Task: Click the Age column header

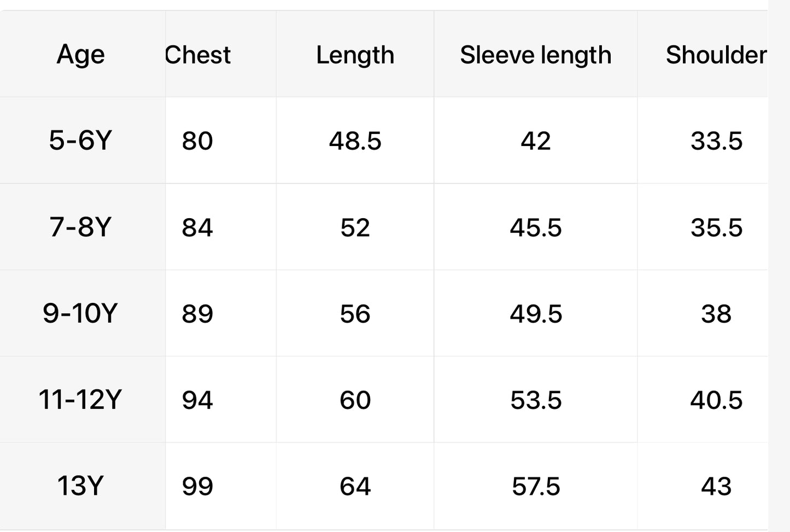Action: pyautogui.click(x=80, y=55)
